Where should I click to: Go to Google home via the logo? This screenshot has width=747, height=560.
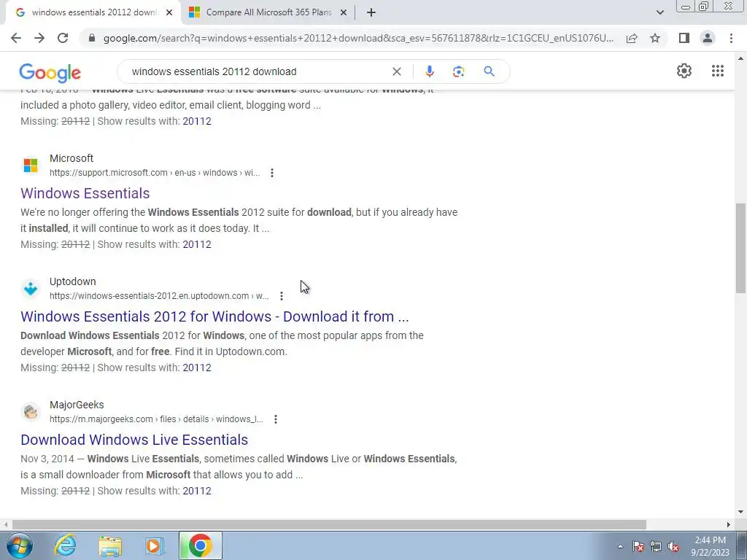(50, 73)
